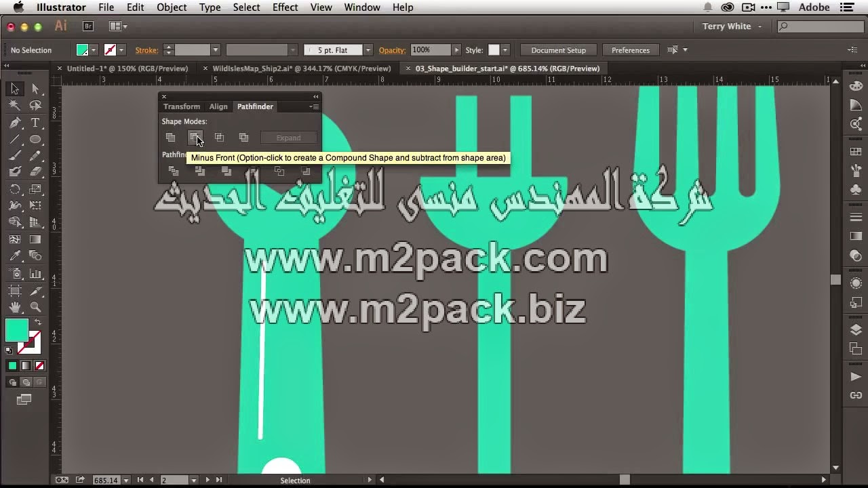Click the Divide pathfinder icon
Image resolution: width=868 pixels, height=488 pixels.
coord(174,171)
